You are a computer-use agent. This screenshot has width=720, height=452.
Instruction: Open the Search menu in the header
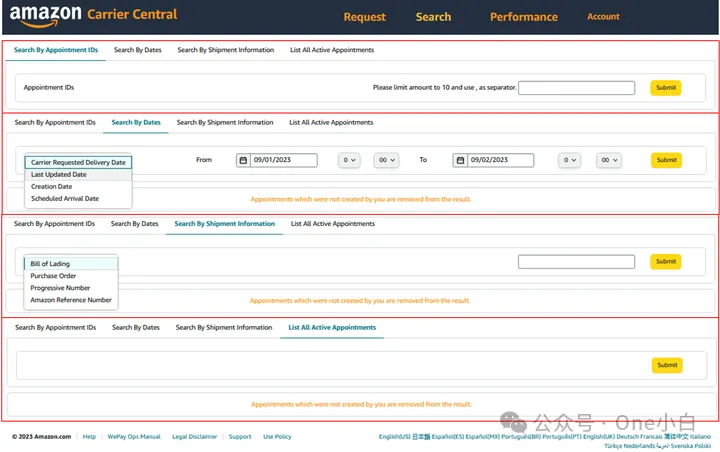pos(433,17)
